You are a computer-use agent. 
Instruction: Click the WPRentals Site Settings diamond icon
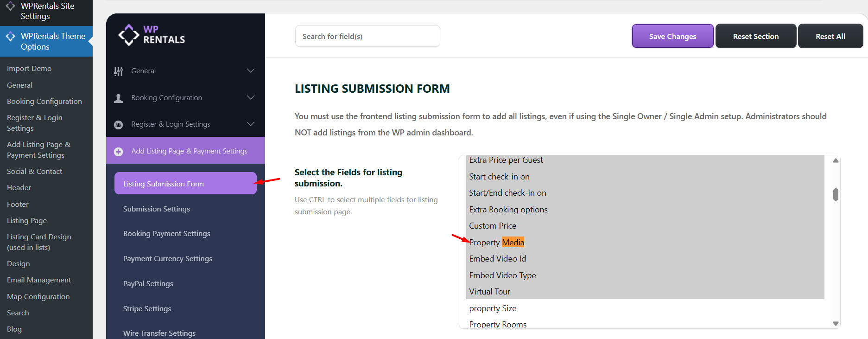coord(10,6)
